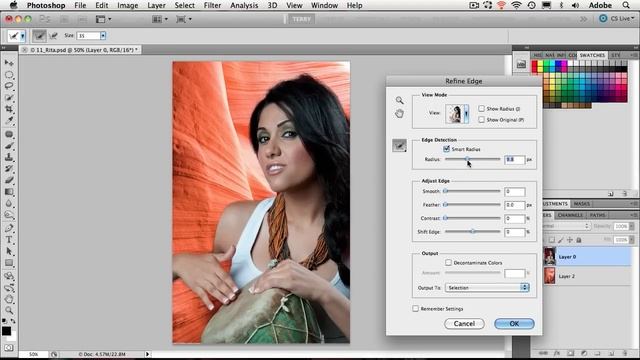Screen dimensions: 640x360
Task: Select the Pen tool
Action: point(9,228)
